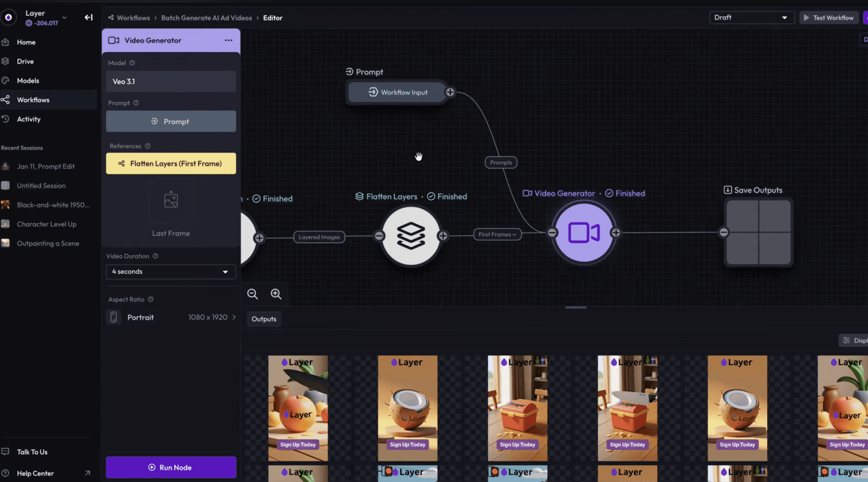Click the zoom out magnifier on canvas
Image resolution: width=868 pixels, height=482 pixels.
click(x=252, y=294)
